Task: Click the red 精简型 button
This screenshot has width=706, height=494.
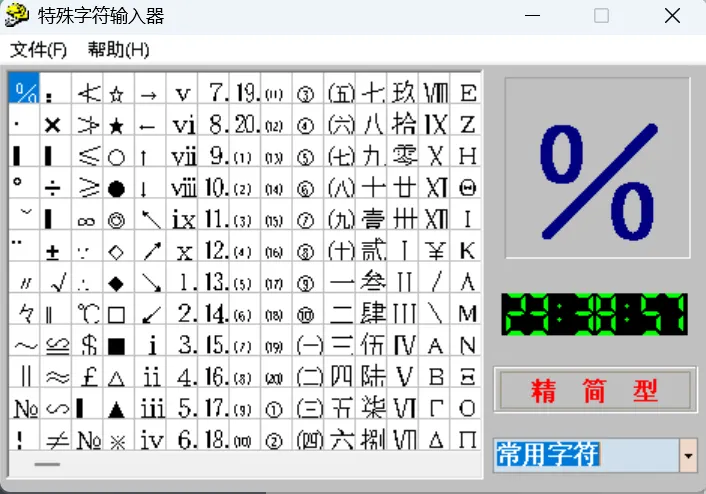Action: click(x=594, y=390)
